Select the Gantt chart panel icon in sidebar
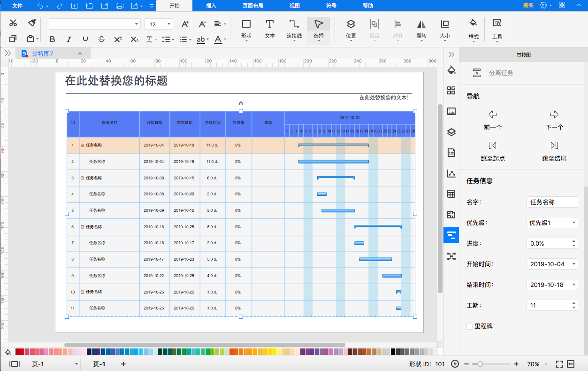This screenshot has width=588, height=371. (451, 235)
